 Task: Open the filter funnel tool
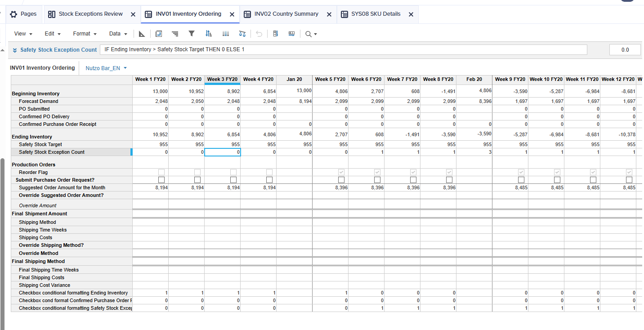point(192,34)
